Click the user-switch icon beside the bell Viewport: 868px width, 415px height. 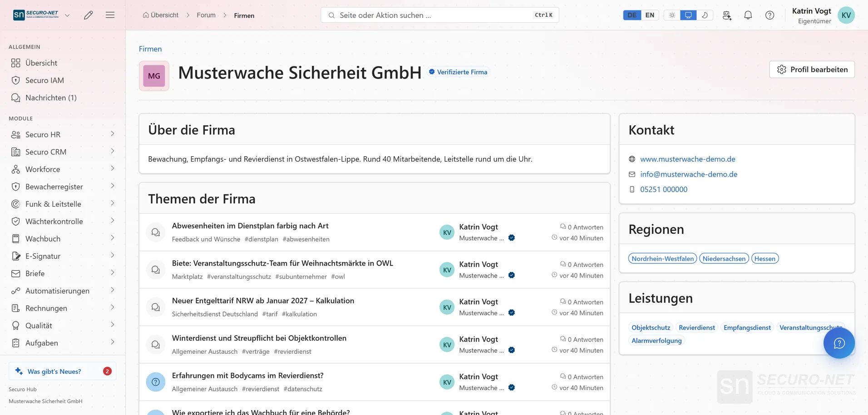[727, 15]
